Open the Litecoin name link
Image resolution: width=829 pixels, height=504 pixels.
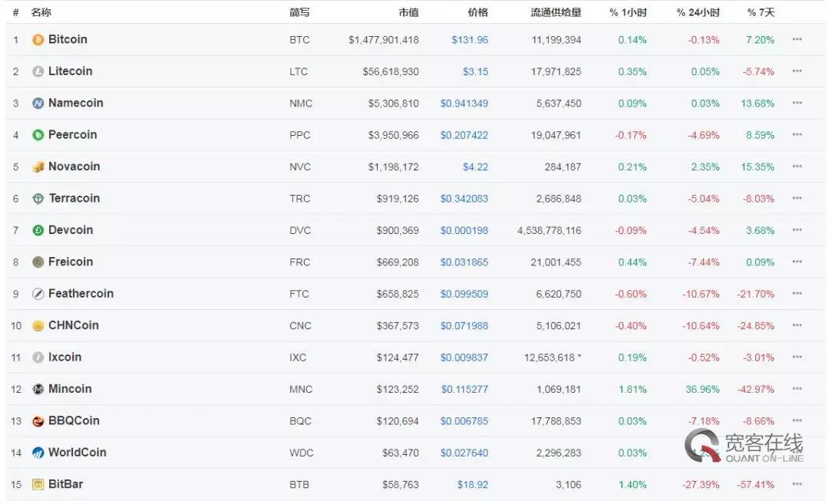pos(71,71)
